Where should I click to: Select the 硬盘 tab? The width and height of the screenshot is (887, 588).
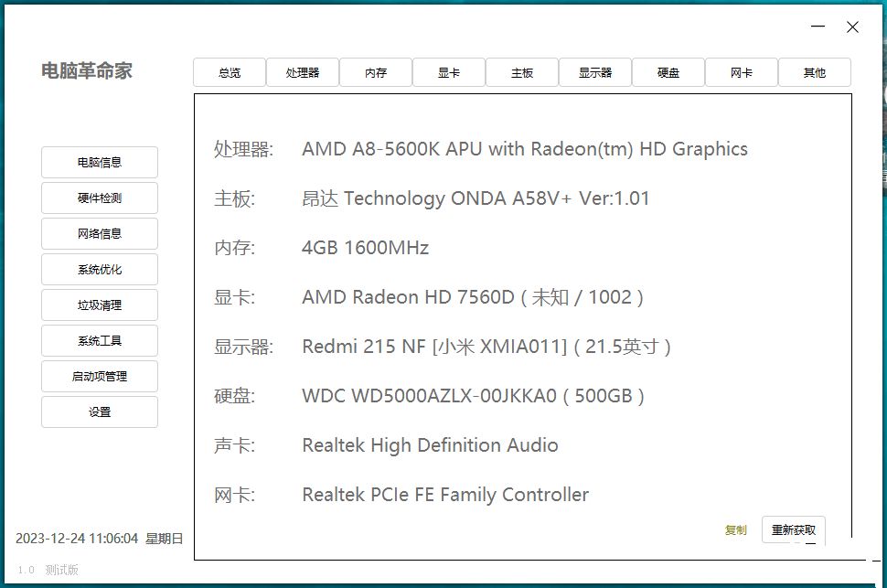pyautogui.click(x=668, y=72)
